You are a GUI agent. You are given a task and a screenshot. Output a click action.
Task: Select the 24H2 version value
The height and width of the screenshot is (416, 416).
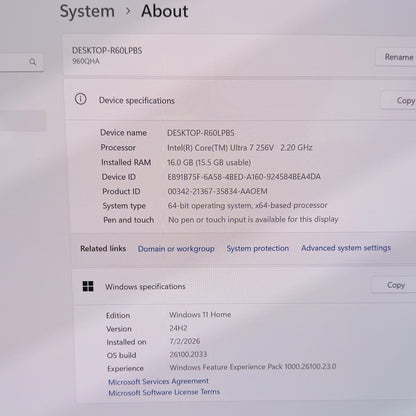(x=178, y=328)
